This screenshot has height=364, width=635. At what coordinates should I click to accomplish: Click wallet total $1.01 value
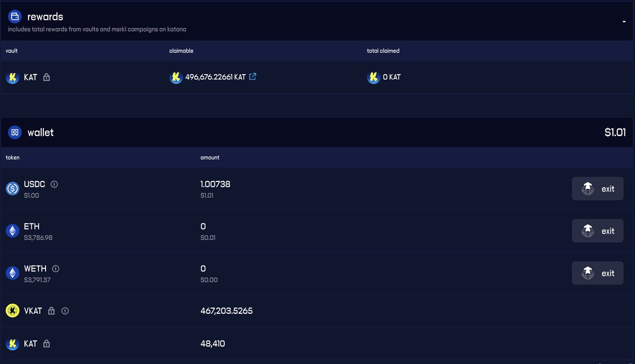615,132
